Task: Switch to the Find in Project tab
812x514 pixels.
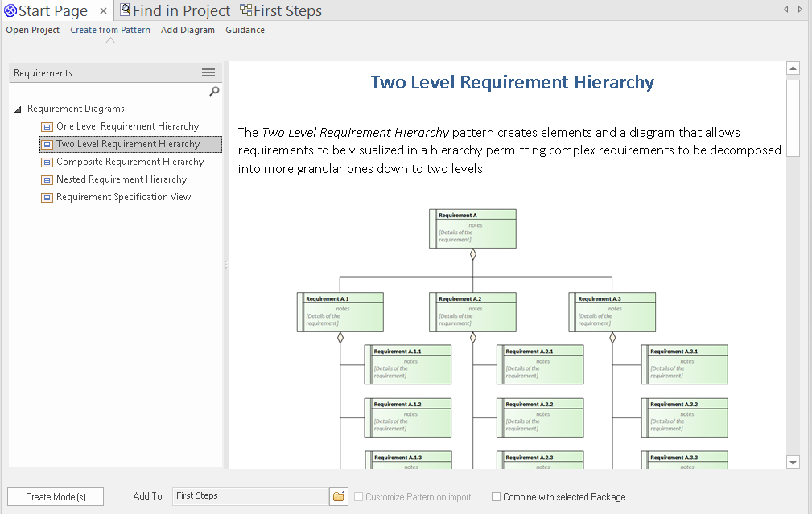Action: pos(175,10)
